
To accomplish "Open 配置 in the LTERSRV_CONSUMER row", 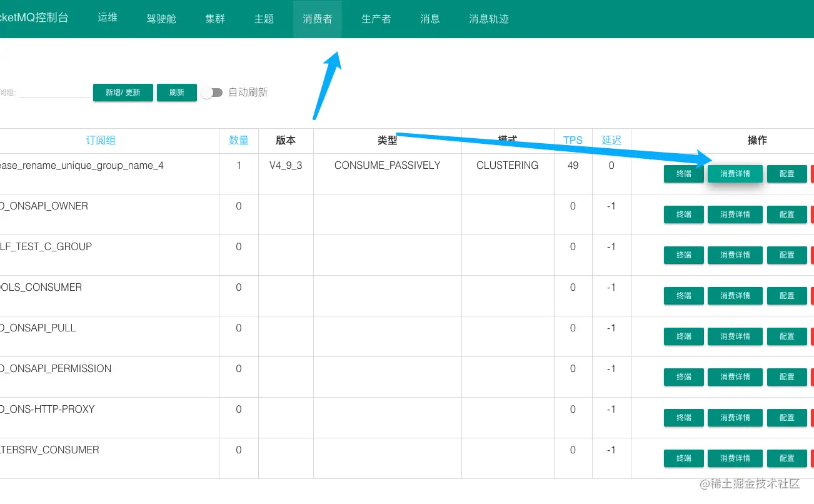I will coord(787,458).
